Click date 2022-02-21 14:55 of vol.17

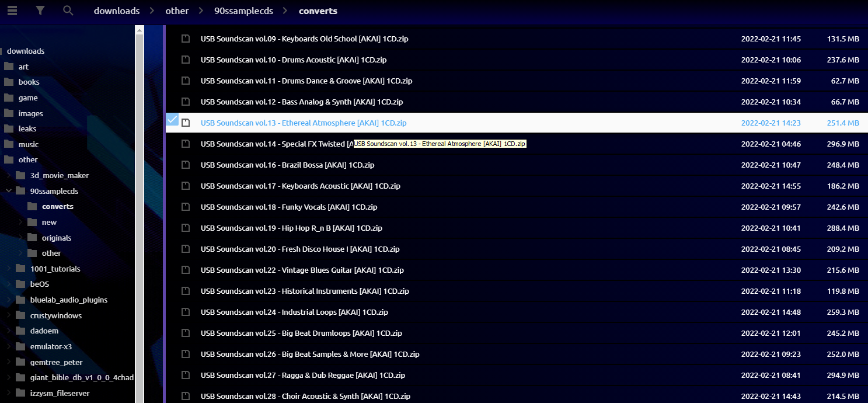click(771, 186)
